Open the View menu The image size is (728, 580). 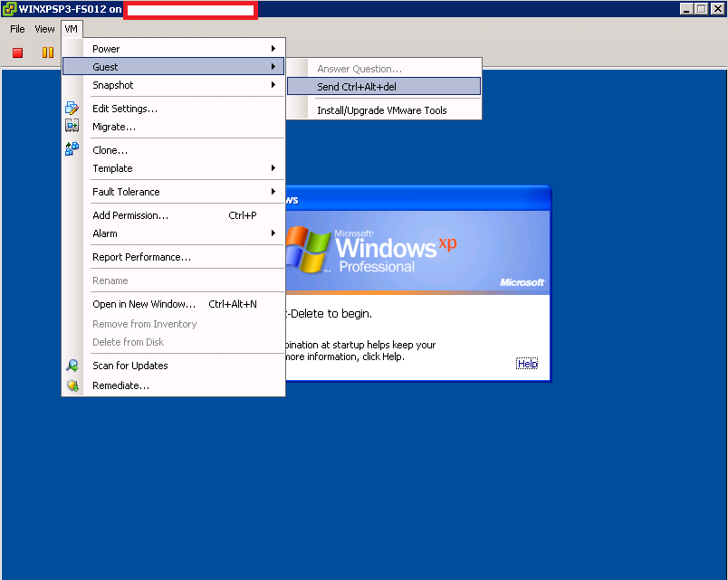44,29
